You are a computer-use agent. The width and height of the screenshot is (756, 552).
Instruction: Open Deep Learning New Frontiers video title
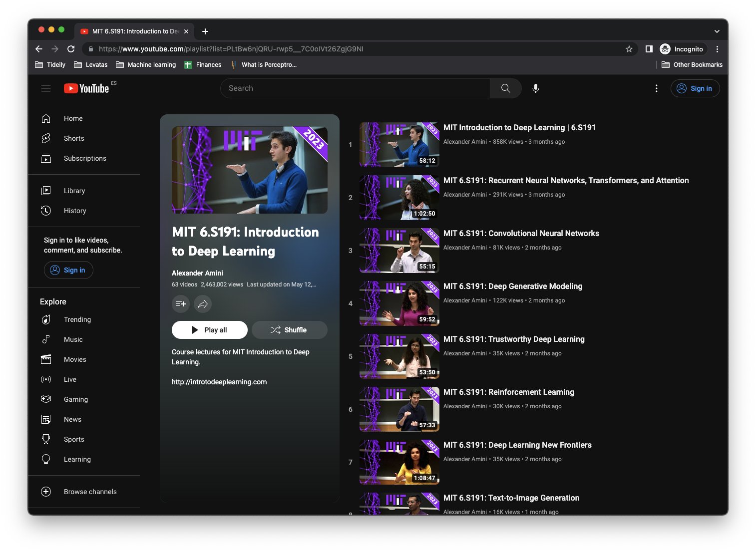pyautogui.click(x=517, y=445)
